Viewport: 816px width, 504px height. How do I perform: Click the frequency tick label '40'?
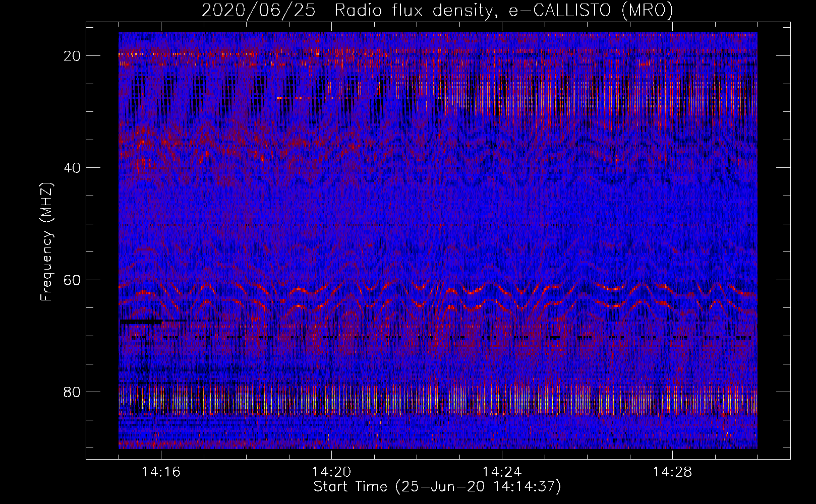[x=72, y=168]
